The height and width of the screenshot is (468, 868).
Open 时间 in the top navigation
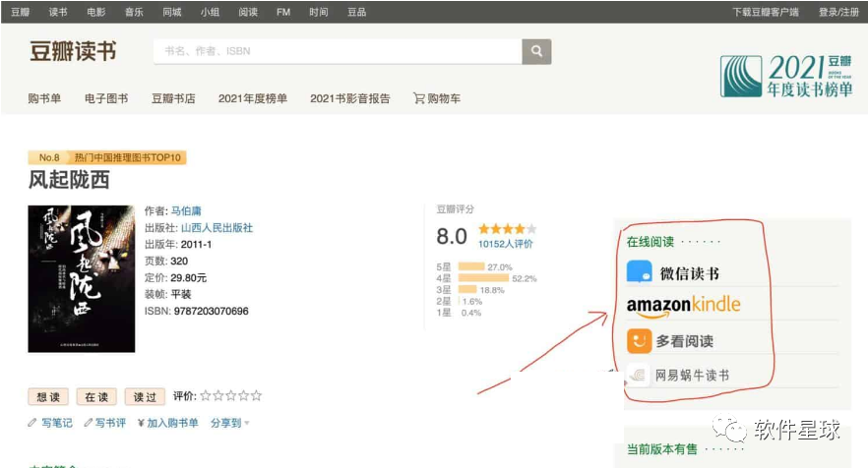pyautogui.click(x=318, y=12)
